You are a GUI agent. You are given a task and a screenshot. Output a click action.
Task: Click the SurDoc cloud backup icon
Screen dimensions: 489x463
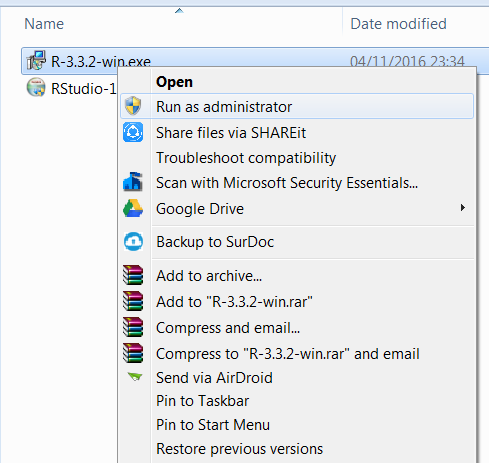[133, 242]
